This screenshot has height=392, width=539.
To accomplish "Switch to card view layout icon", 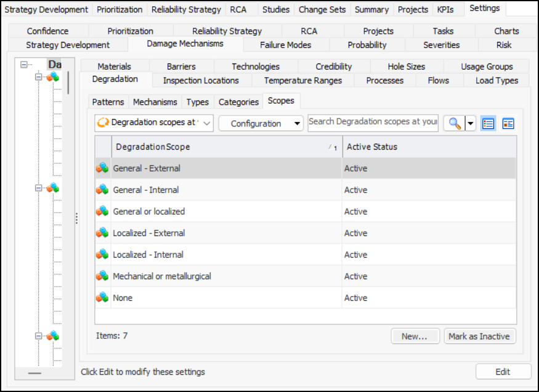I will pos(508,123).
